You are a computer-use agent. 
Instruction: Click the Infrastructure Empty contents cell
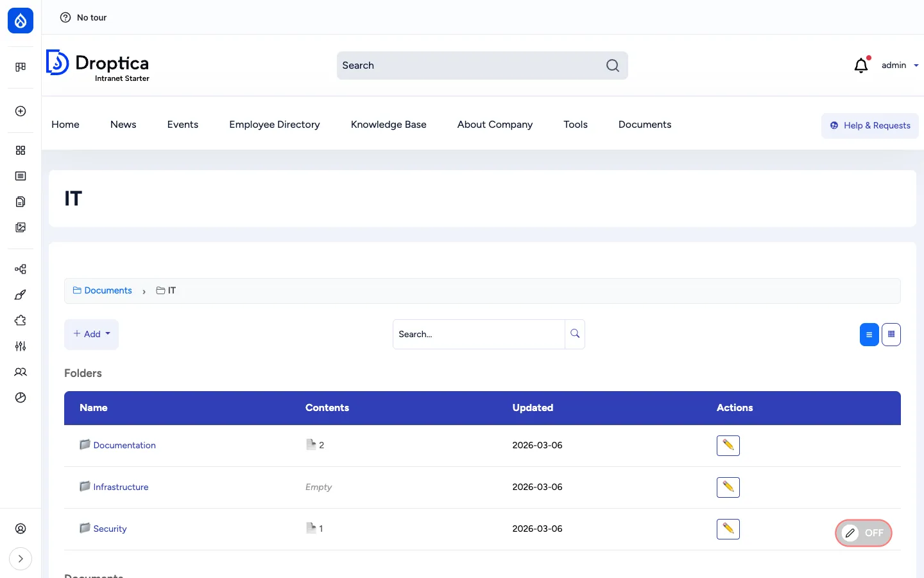pos(318,487)
